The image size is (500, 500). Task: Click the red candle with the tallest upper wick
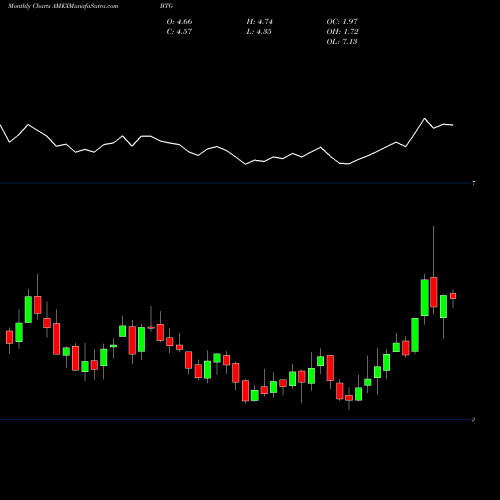point(434,292)
